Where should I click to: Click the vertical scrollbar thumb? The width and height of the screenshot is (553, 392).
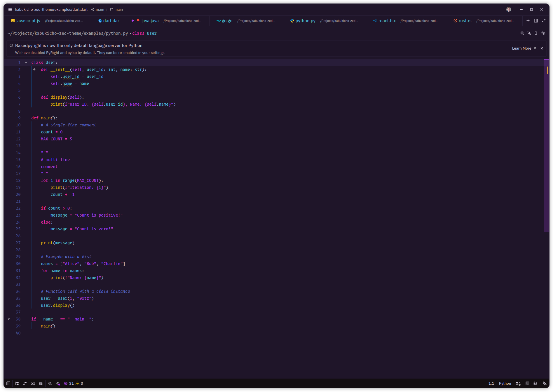[546, 145]
